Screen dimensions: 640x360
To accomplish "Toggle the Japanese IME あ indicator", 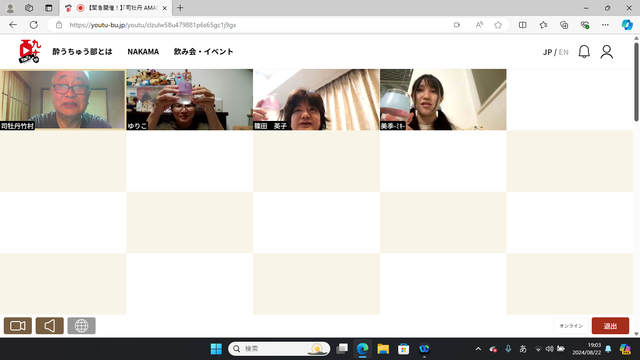I will 523,349.
